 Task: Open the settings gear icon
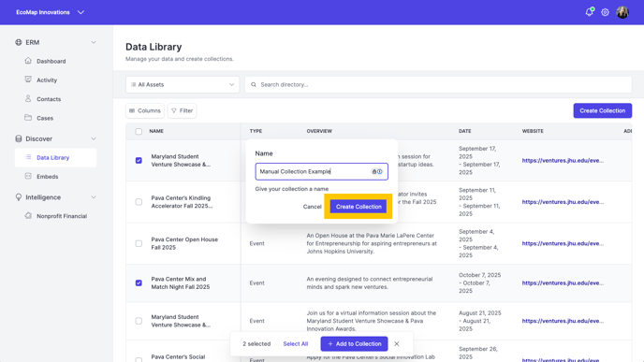point(605,12)
